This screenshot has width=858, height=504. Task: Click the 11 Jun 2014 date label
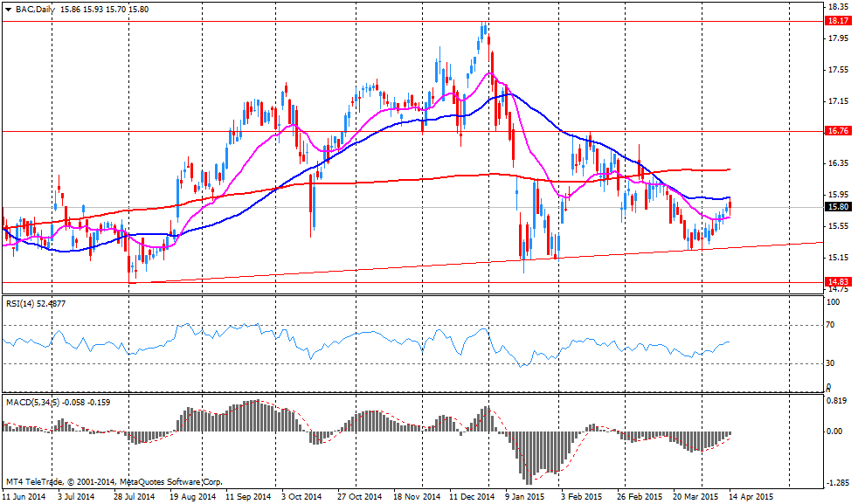pos(24,497)
